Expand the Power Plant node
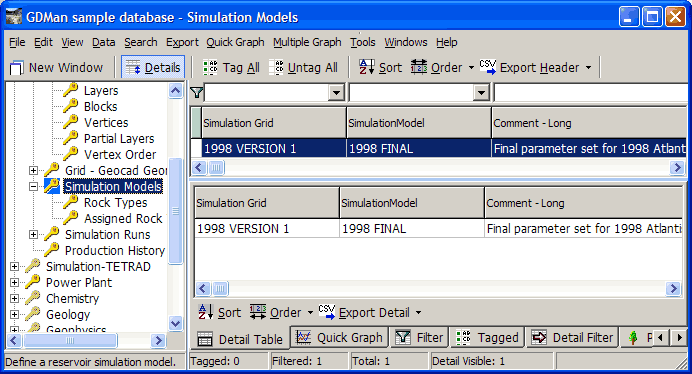This screenshot has width=692, height=374. pyautogui.click(x=15, y=283)
